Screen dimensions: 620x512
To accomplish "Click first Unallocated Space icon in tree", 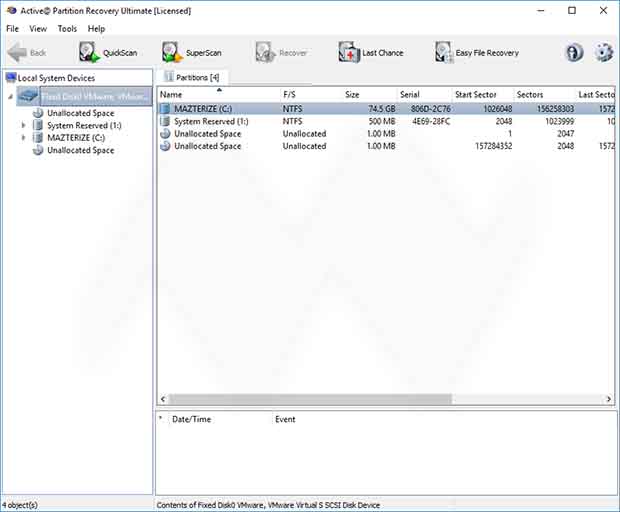I will [x=38, y=113].
